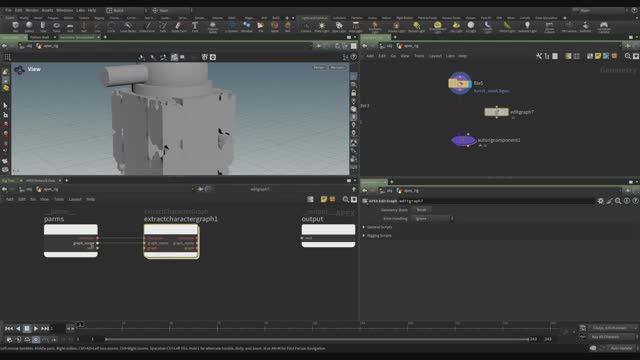Open the Tools menu in APEX network view
640x360 pixels.
59,199
